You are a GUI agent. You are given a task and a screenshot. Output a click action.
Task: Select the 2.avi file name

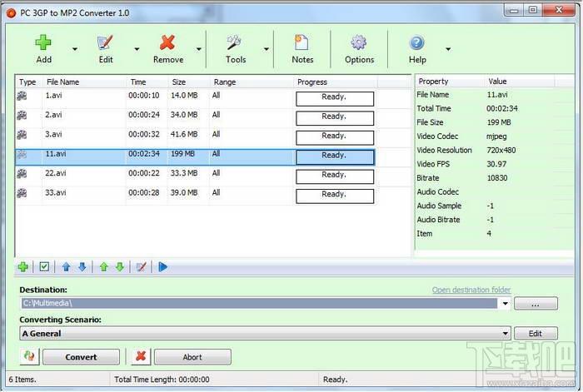point(53,115)
